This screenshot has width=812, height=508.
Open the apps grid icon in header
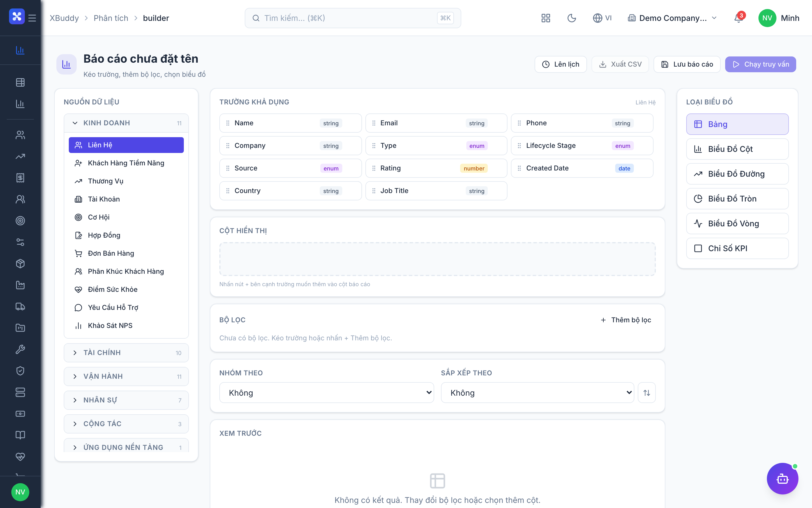pos(546,18)
